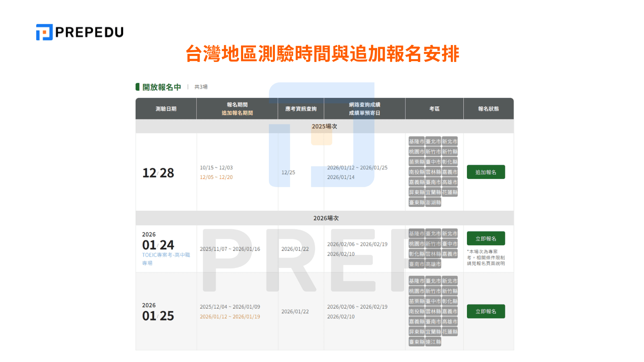Select the 基隆市 exam region tag
Screen dimensions: 644x362
coord(416,142)
